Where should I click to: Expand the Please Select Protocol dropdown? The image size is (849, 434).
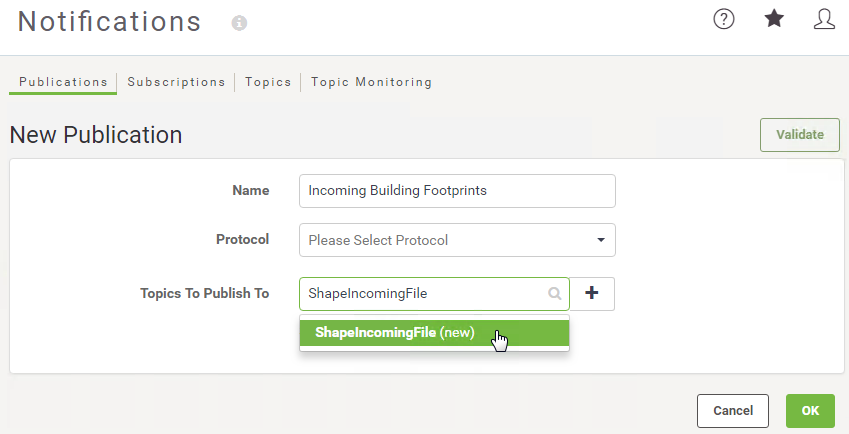click(x=457, y=240)
